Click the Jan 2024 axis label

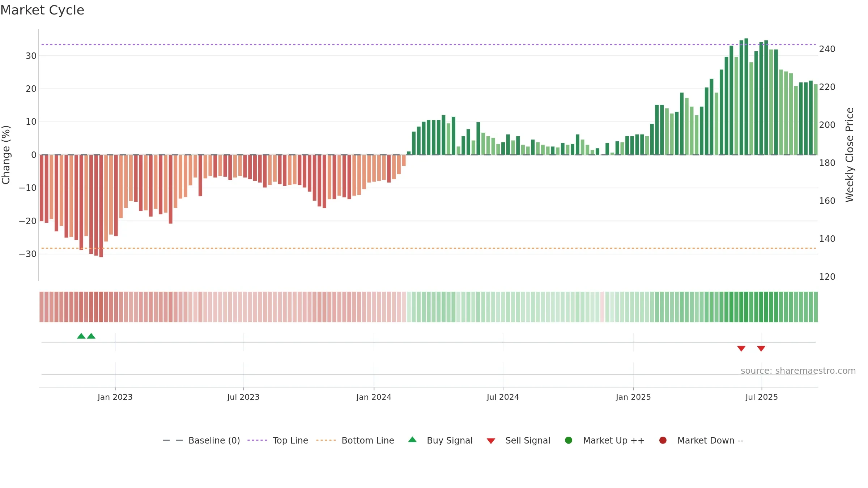pos(374,397)
